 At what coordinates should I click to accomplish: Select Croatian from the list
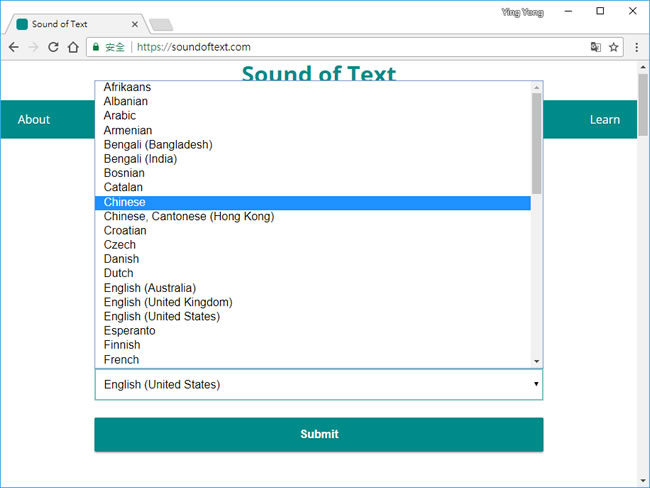(x=313, y=231)
